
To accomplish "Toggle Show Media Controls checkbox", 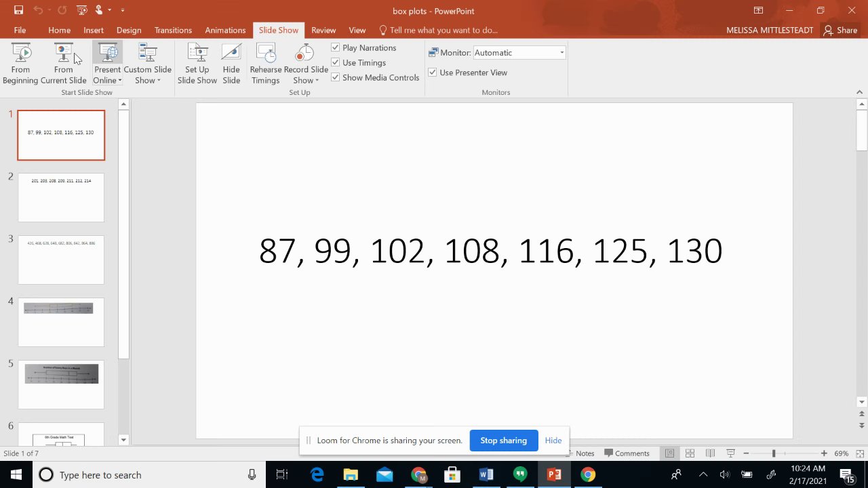I will [x=336, y=77].
